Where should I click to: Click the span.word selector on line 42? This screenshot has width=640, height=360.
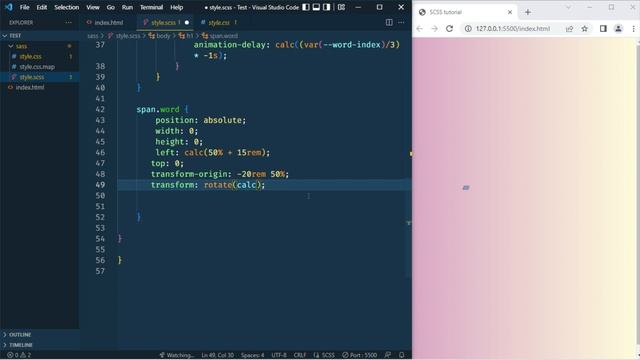click(x=158, y=109)
